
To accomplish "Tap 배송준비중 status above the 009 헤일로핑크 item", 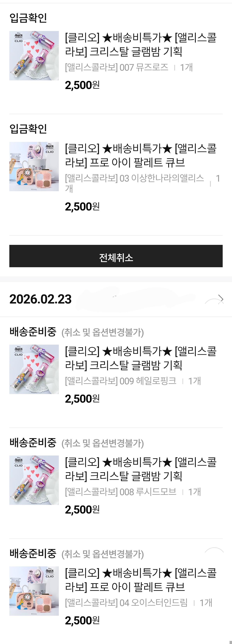I will pos(33,332).
